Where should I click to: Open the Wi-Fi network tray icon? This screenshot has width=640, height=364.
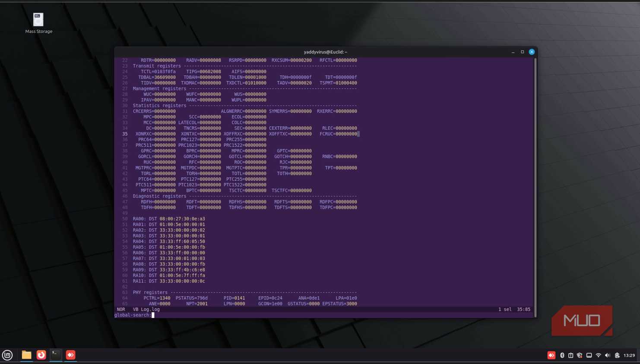click(x=598, y=355)
